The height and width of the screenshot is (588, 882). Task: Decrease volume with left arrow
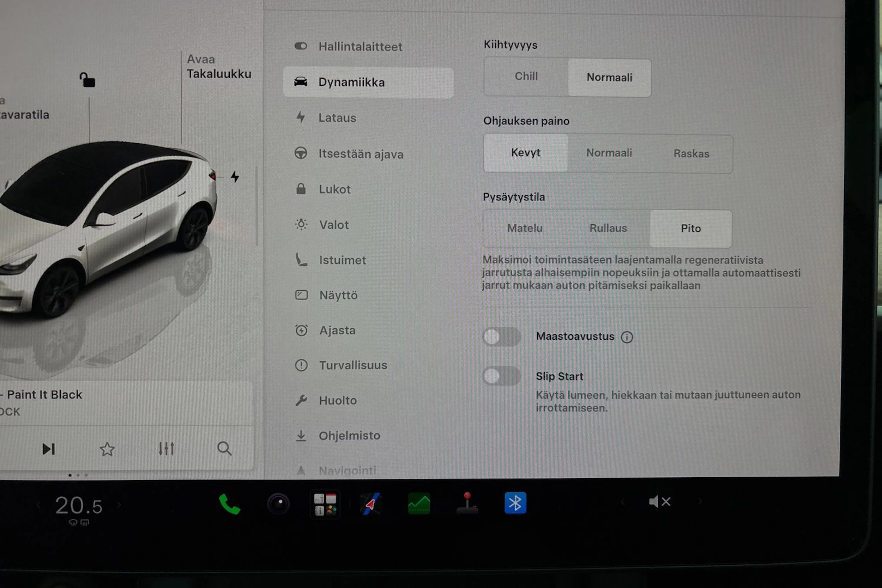pyautogui.click(x=623, y=502)
